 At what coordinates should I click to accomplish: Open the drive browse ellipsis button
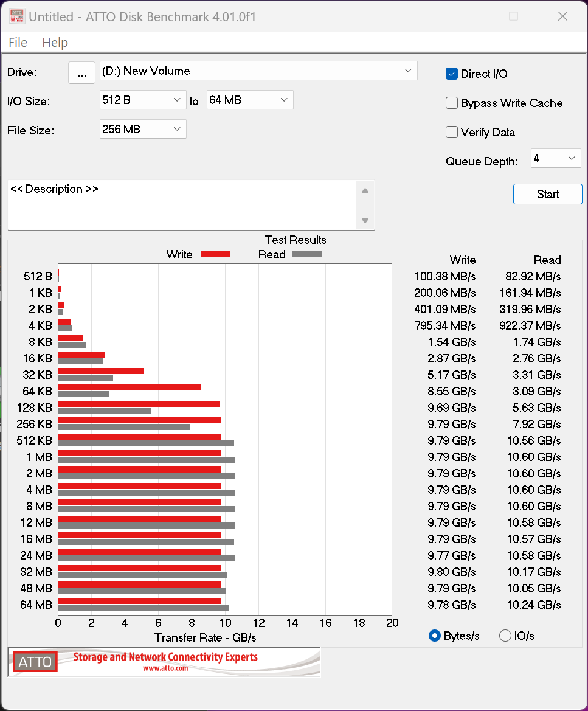[x=81, y=72]
